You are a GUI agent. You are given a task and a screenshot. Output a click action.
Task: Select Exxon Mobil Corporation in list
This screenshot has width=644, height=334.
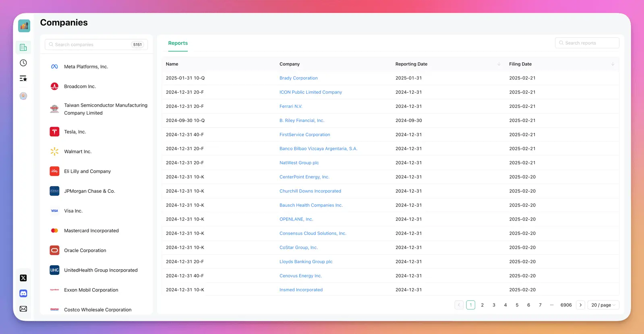pyautogui.click(x=96, y=290)
